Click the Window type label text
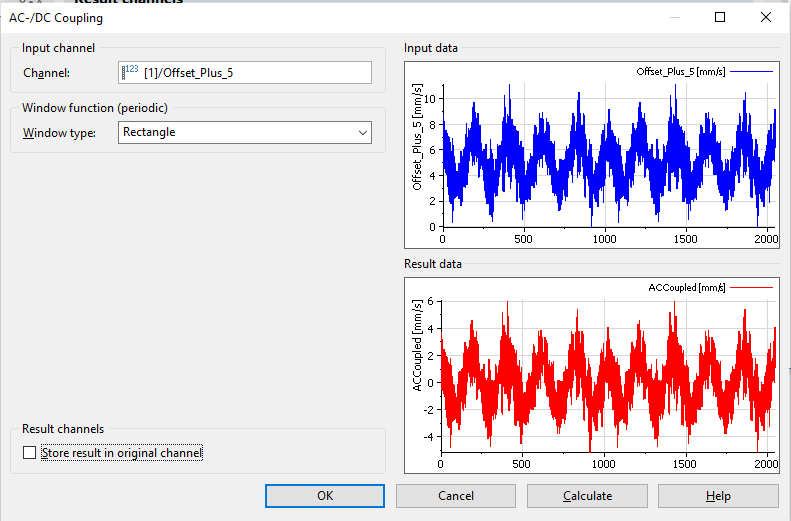791x521 pixels. [x=59, y=132]
